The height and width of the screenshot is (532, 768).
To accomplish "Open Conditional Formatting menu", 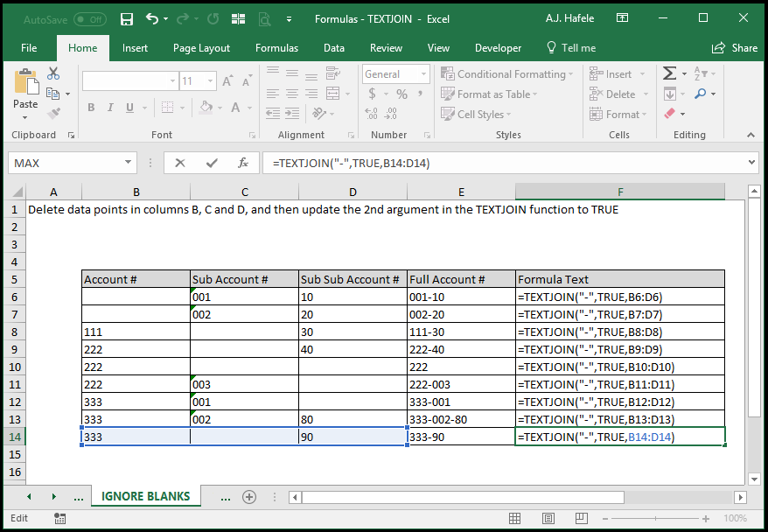I will point(507,74).
